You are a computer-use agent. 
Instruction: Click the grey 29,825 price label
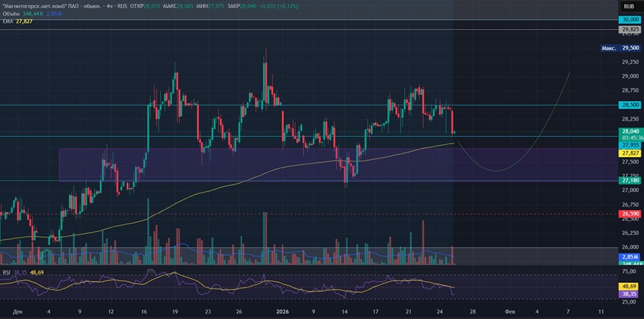(630, 30)
